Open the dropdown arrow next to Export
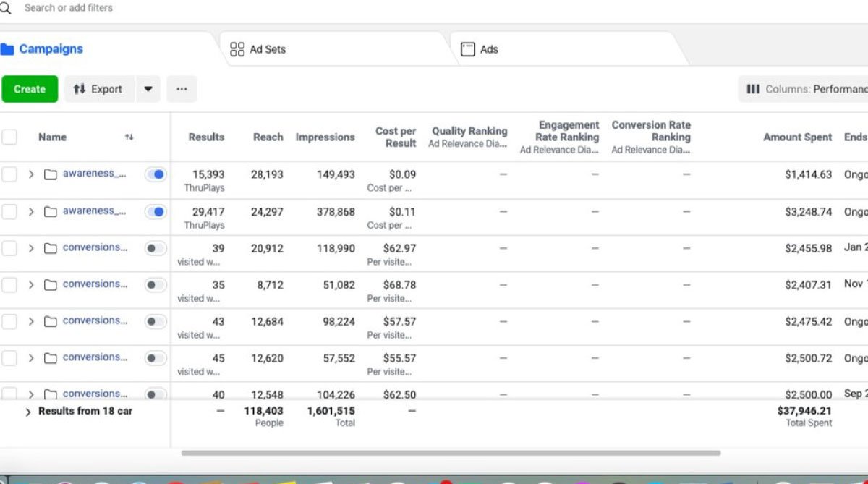Screen dimensions: 868x484 point(148,89)
